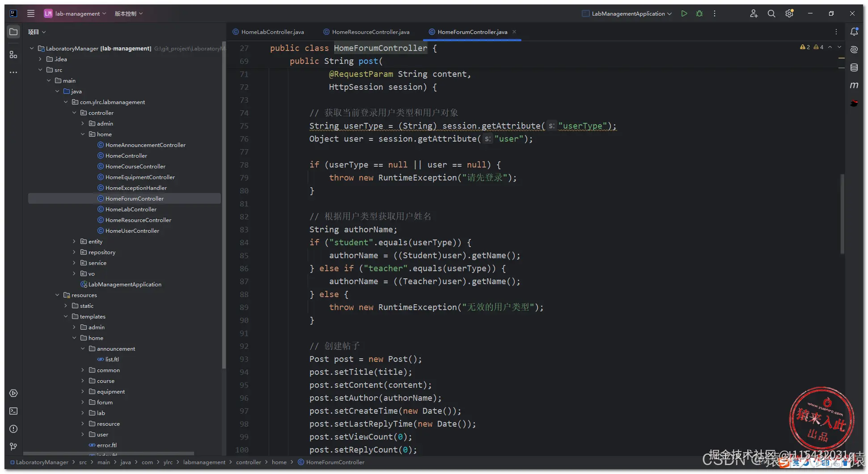Open Search Everywhere magnifier
868x474 pixels.
coord(771,13)
